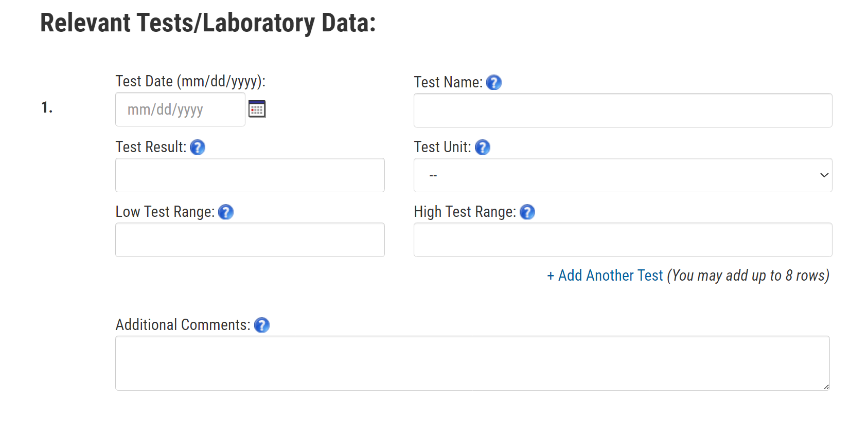This screenshot has height=422, width=868.
Task: Click the Test Name help icon
Action: coord(493,82)
